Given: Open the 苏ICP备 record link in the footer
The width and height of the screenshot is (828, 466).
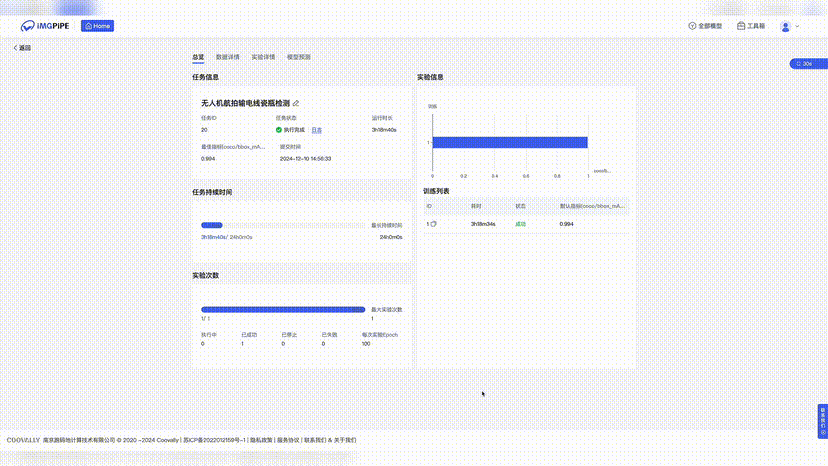Looking at the screenshot, I should [214, 440].
